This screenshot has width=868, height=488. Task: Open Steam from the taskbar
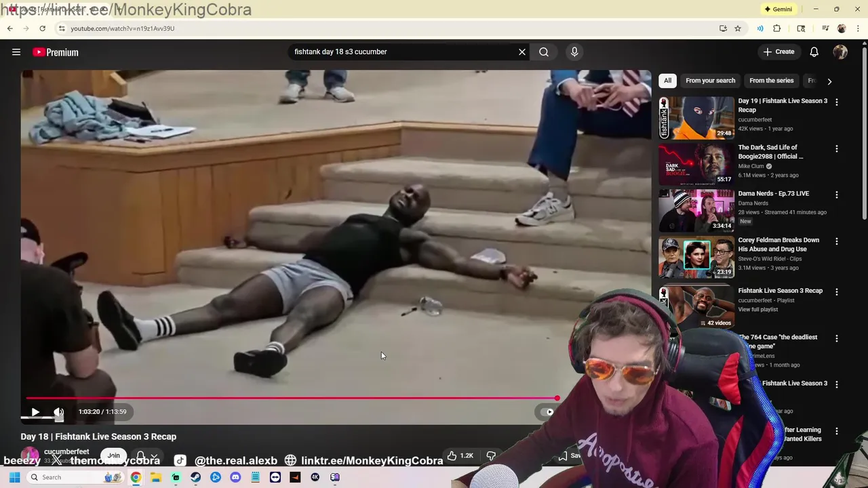coord(195,477)
